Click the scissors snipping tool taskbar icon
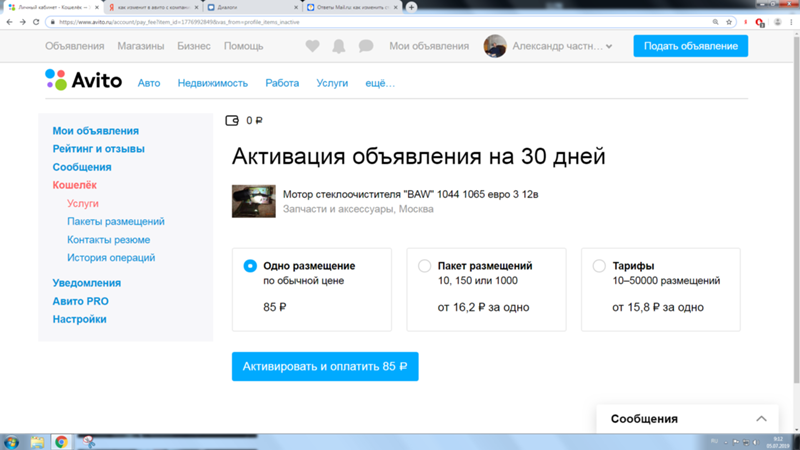This screenshot has width=800, height=450. click(x=88, y=442)
